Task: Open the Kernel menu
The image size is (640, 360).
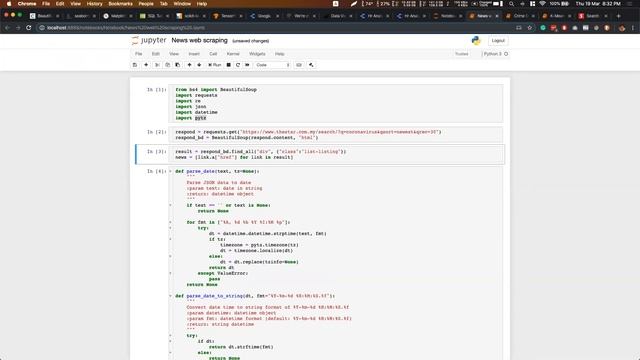Action: pos(233,54)
